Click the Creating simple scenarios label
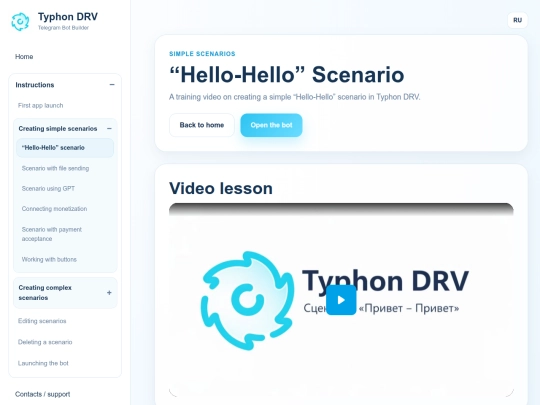The height and width of the screenshot is (405, 540). pos(58,128)
